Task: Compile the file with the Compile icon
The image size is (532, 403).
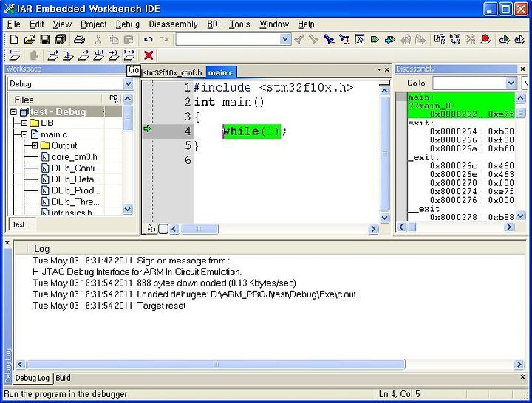Action: [x=440, y=40]
